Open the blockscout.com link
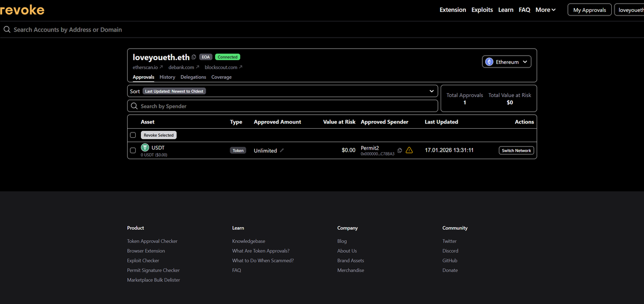 pyautogui.click(x=224, y=68)
